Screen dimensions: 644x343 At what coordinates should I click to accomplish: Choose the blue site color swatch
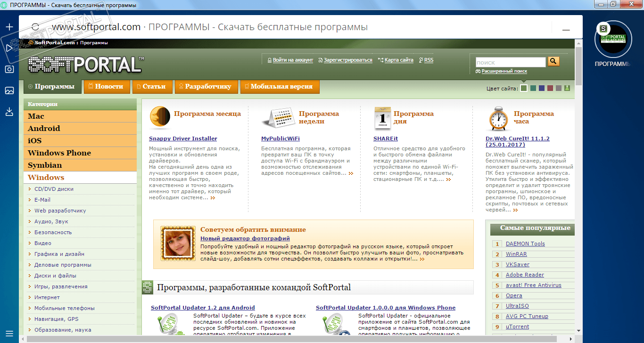(x=542, y=88)
